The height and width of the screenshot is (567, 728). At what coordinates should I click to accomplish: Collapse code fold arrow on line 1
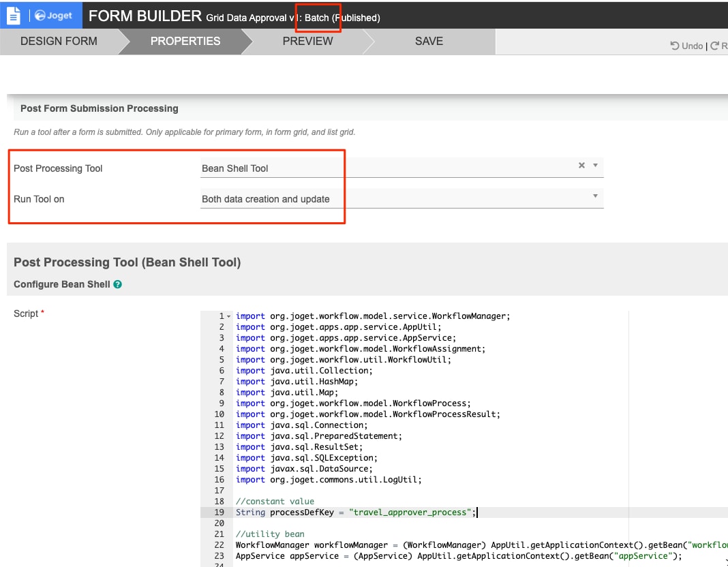pos(228,316)
